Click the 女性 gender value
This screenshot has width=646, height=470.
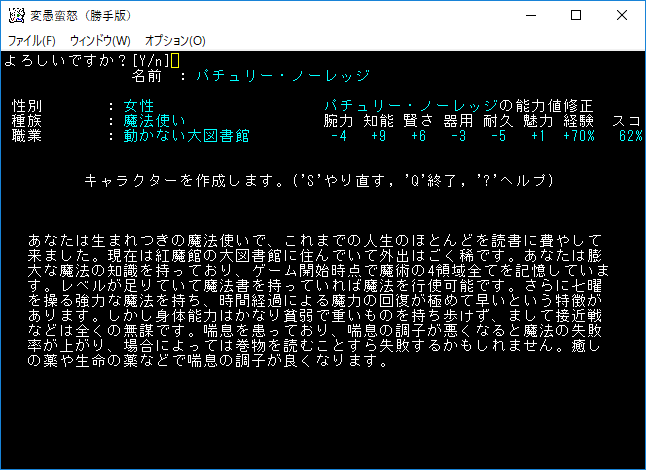click(139, 105)
